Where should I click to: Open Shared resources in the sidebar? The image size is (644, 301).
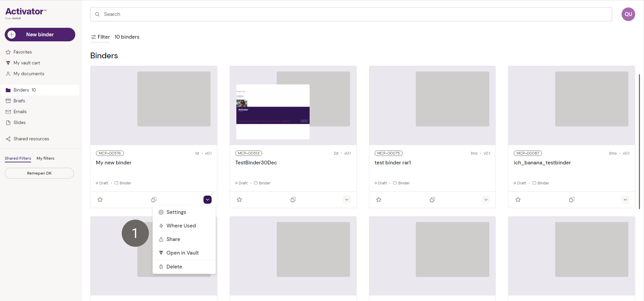coord(31,139)
